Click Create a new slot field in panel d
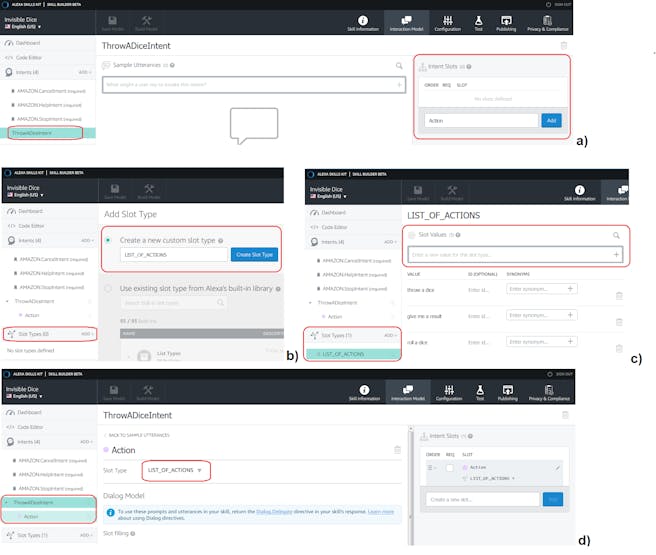This screenshot has height=555, width=656. (482, 500)
